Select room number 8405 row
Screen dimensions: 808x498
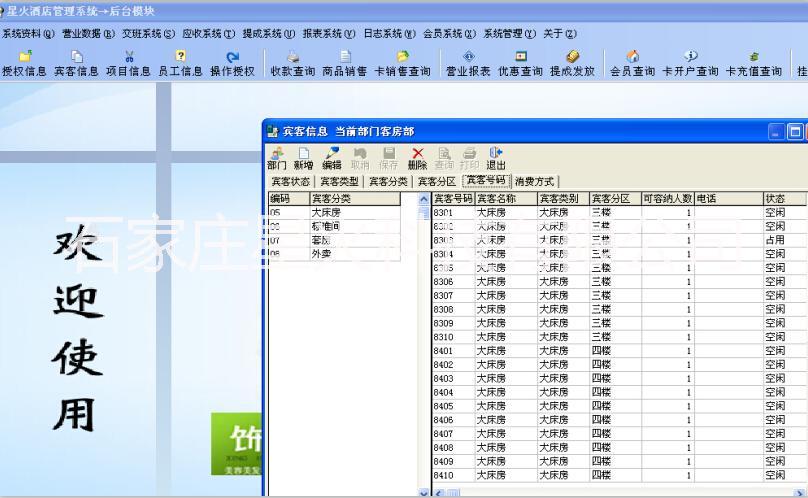coord(619,406)
